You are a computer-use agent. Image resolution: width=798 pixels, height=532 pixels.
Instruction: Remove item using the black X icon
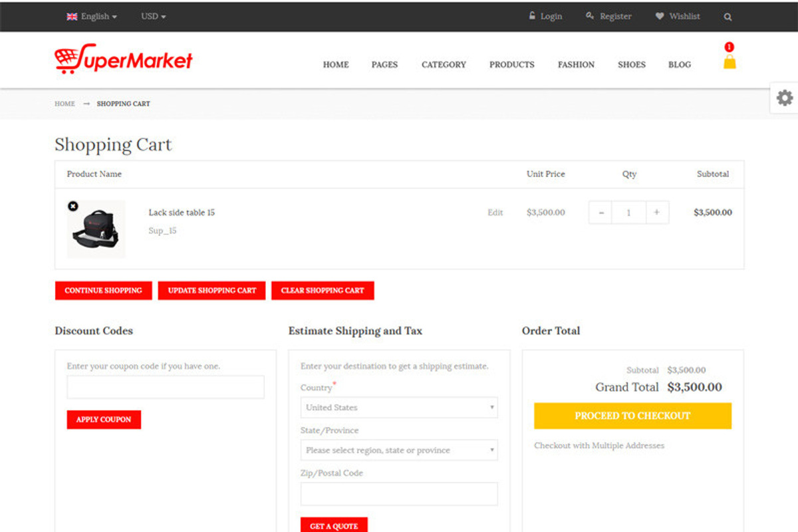(x=73, y=207)
